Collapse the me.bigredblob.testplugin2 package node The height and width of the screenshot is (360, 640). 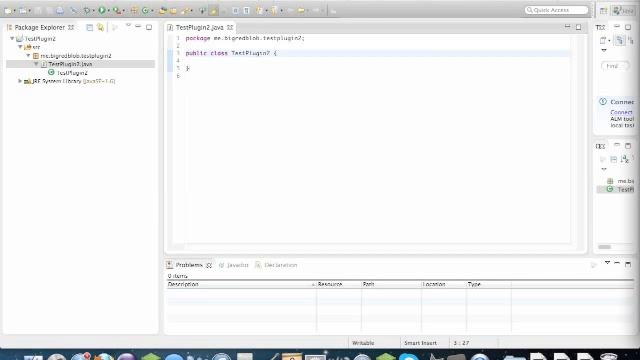pos(28,56)
